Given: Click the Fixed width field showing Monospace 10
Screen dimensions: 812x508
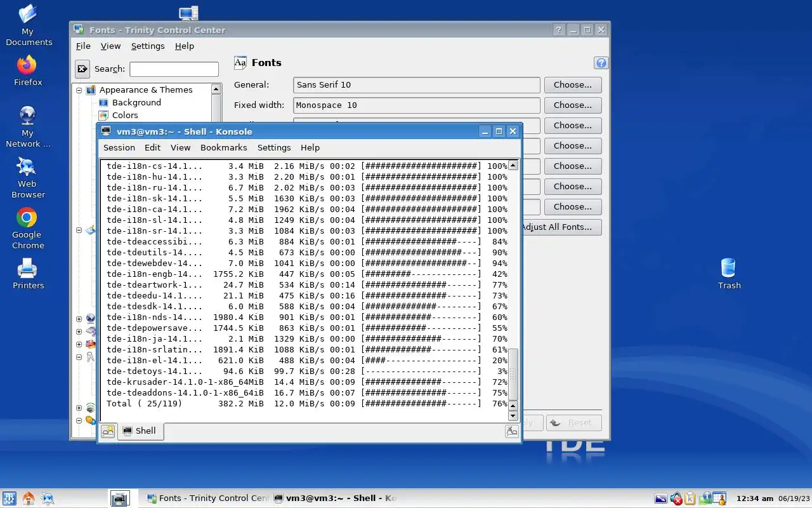Looking at the screenshot, I should pos(417,105).
